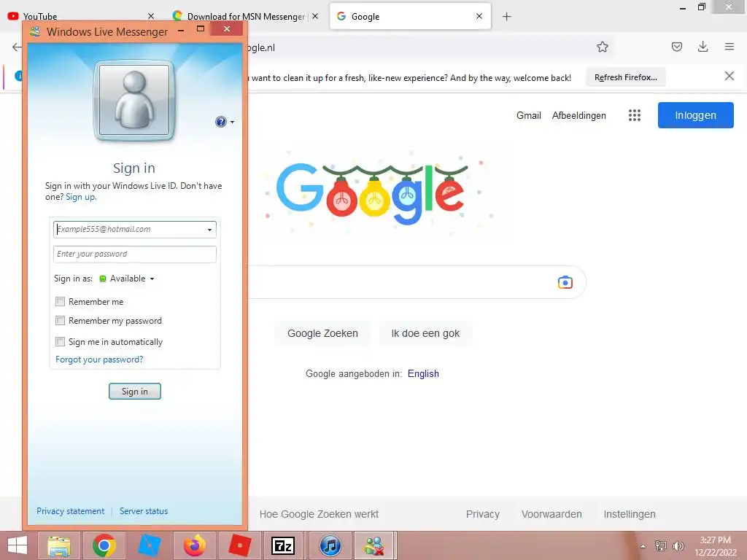The height and width of the screenshot is (560, 747).
Task: Close the Google tab
Action: (x=479, y=16)
